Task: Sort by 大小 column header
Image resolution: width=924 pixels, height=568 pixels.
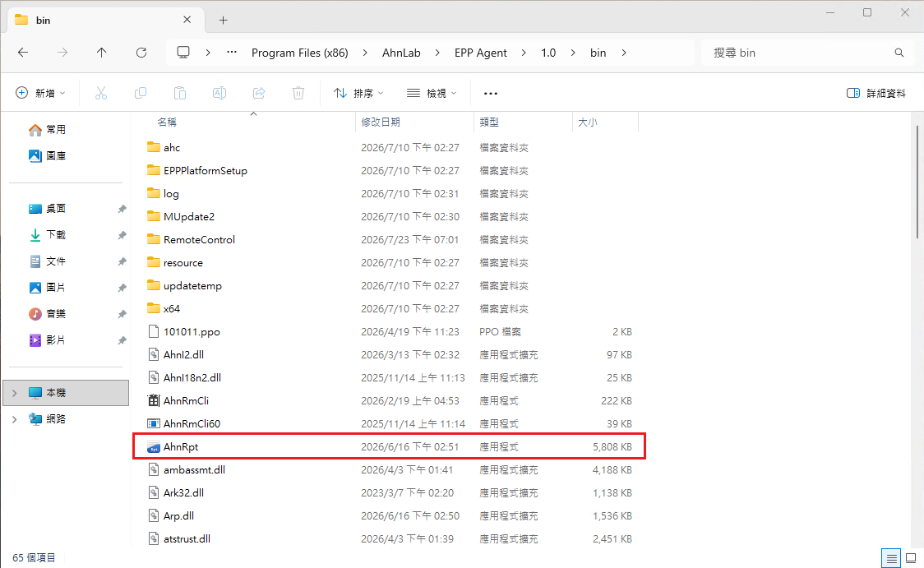Action: click(588, 122)
